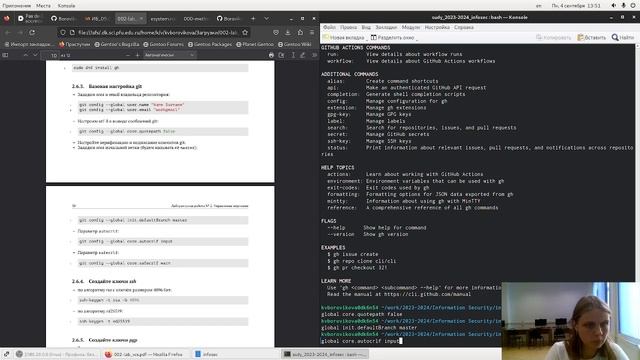Image resolution: width=640 pixels, height=360 pixels.
Task: Zoom in the PDF with plus
Action: [x=137, y=55]
